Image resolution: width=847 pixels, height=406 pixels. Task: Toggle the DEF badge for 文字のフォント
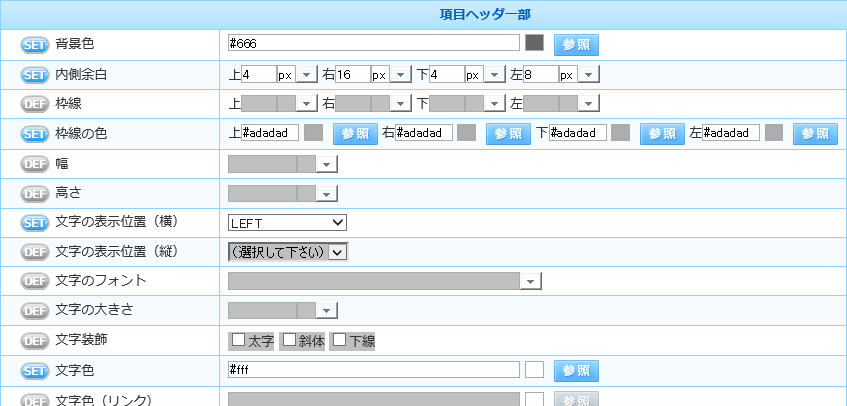35,281
